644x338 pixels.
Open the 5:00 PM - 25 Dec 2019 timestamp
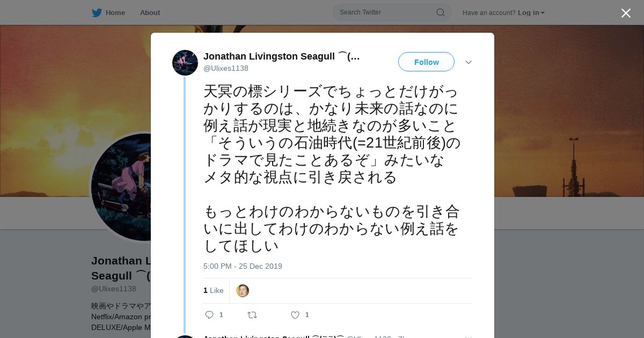tap(243, 267)
